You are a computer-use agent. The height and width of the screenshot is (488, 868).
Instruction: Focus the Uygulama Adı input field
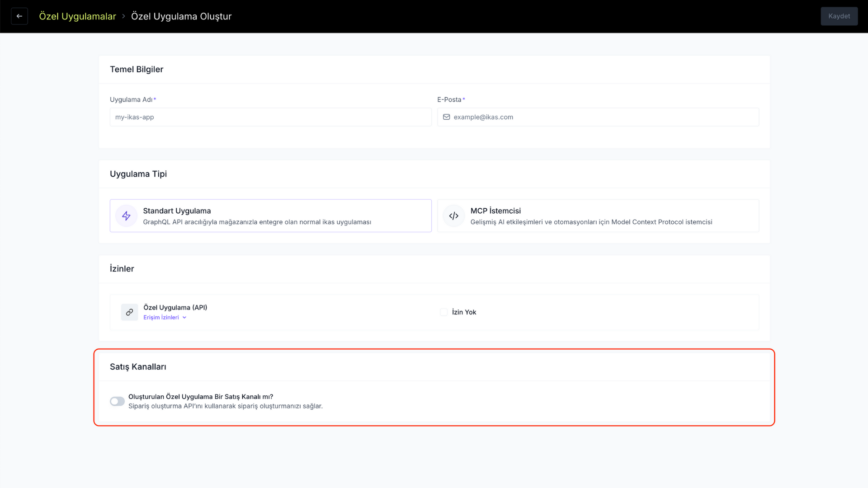270,117
